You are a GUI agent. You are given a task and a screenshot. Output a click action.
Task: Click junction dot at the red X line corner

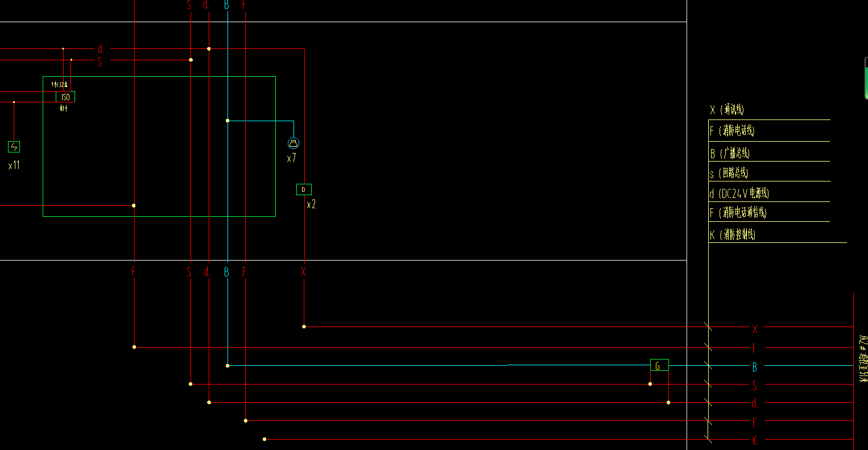click(x=304, y=327)
